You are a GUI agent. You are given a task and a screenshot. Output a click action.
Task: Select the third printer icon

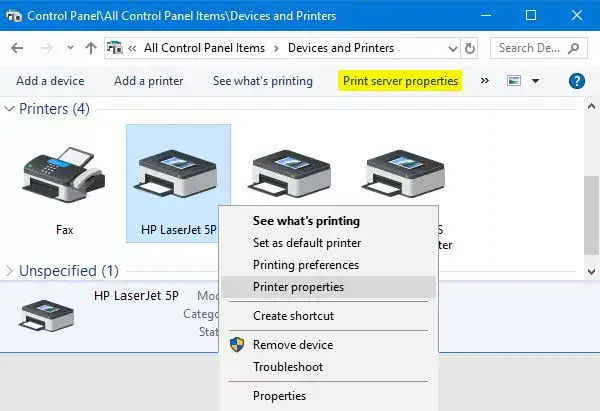pos(289,174)
